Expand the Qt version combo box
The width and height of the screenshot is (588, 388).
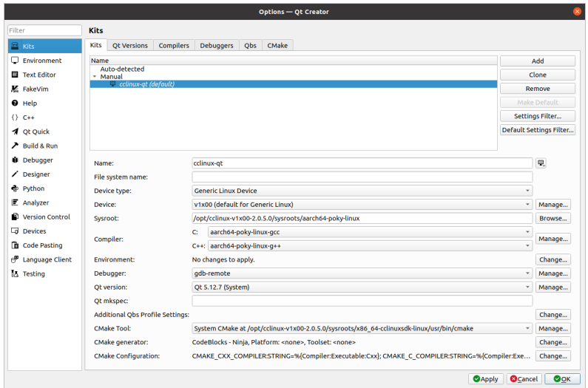point(362,287)
